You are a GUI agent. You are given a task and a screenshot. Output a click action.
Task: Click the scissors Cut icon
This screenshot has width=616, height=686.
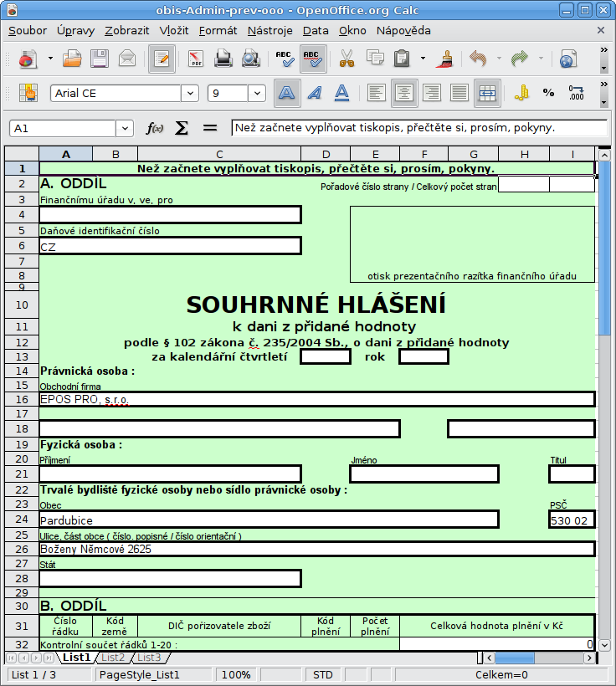346,59
